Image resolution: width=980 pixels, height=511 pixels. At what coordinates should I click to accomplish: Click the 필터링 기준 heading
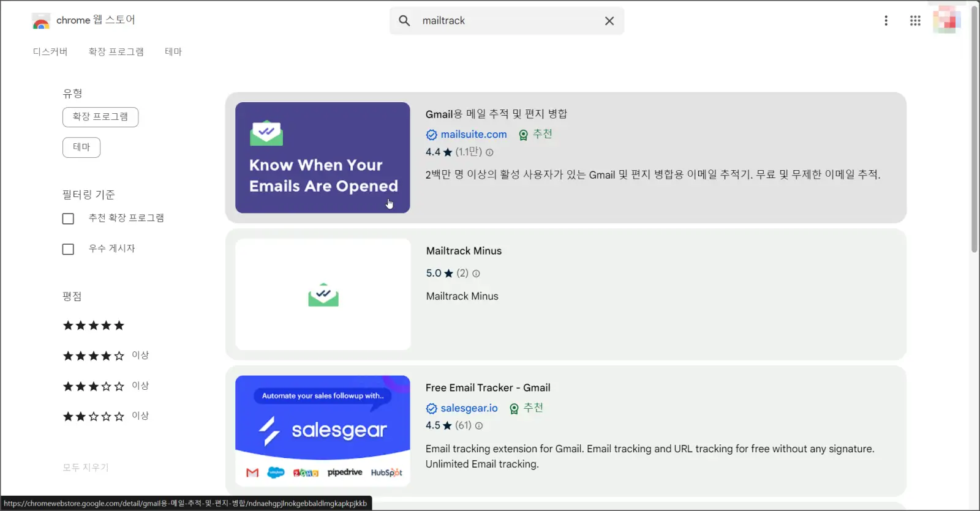(x=89, y=195)
